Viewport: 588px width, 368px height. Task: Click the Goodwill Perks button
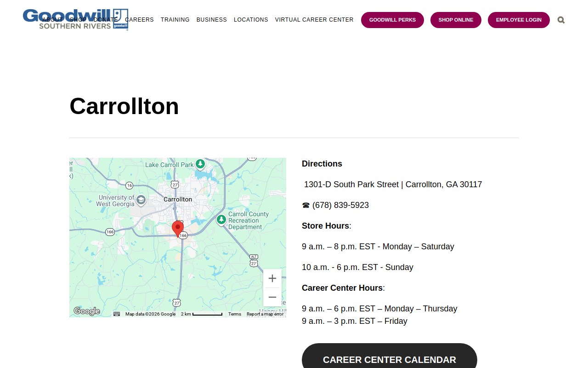(x=392, y=20)
